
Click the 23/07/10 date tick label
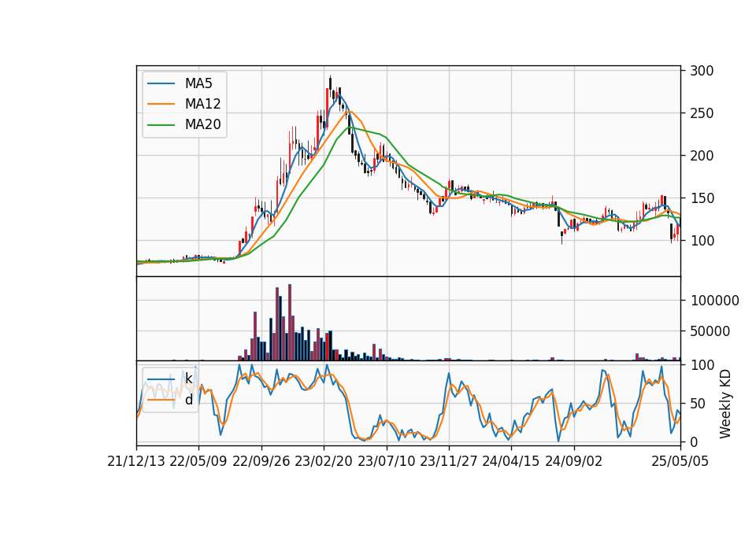click(x=386, y=461)
